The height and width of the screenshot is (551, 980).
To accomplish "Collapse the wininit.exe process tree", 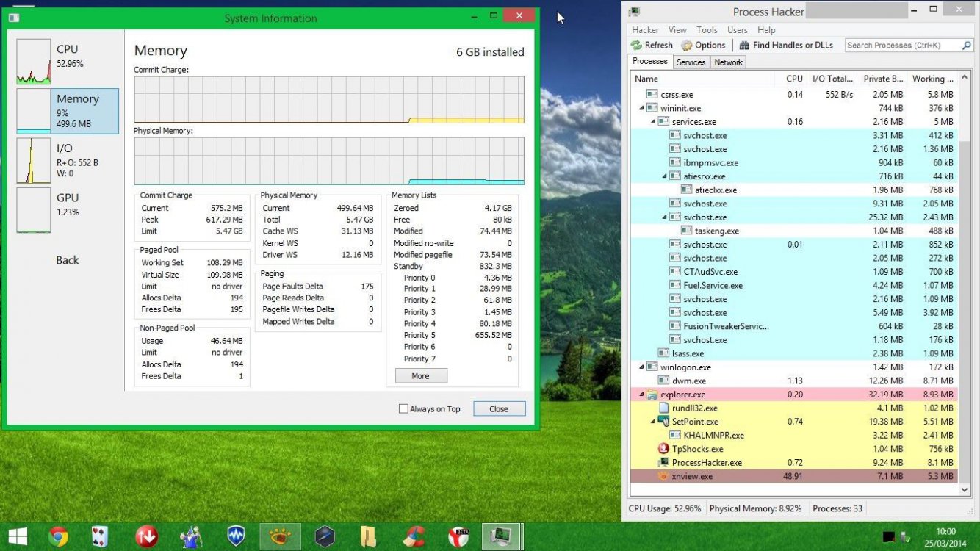I will (642, 109).
